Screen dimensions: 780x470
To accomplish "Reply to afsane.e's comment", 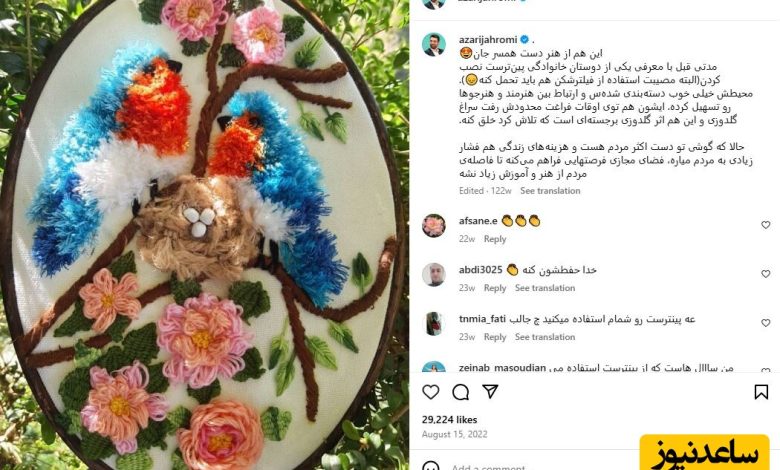I will (495, 239).
